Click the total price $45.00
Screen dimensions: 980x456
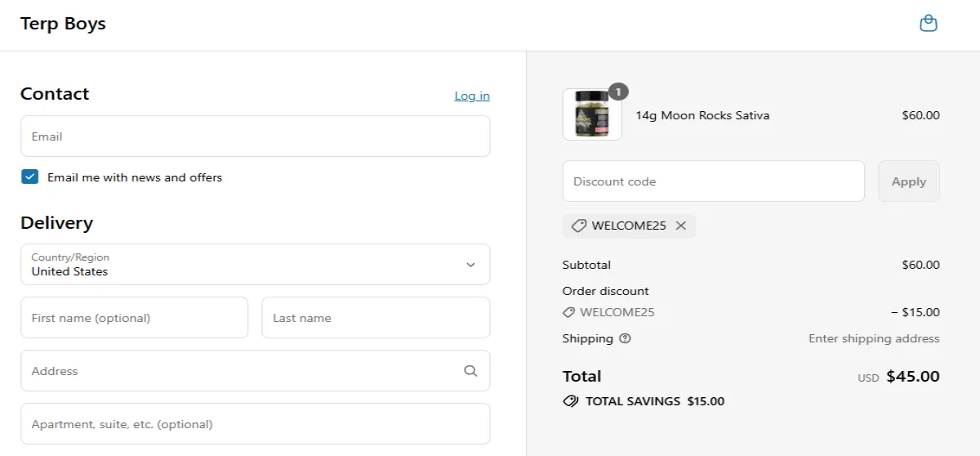click(913, 377)
